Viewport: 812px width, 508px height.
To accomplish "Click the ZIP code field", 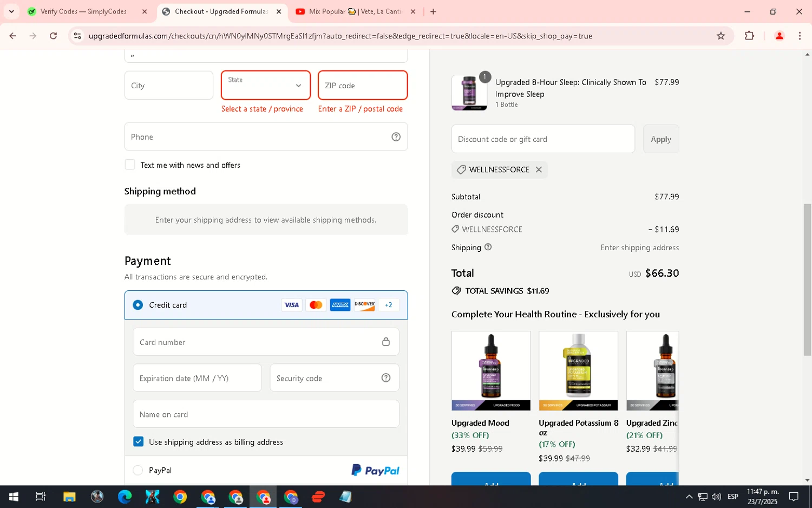I will coord(363,86).
